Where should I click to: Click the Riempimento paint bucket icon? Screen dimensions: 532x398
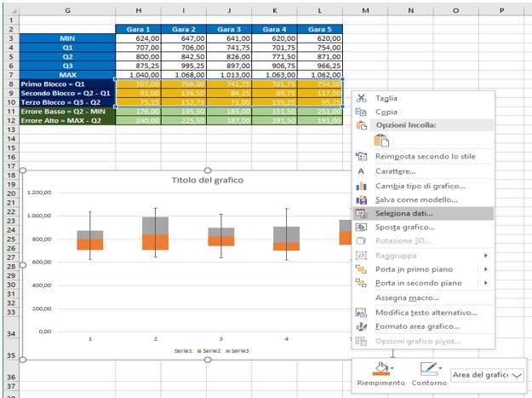coord(380,368)
